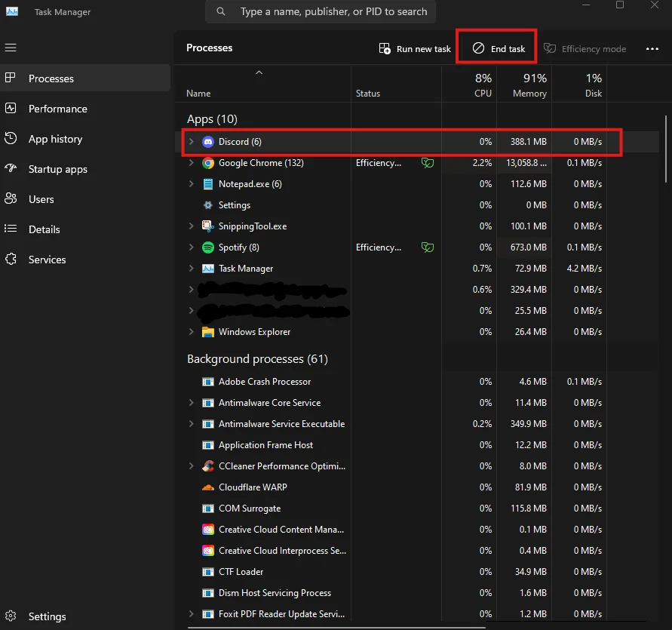Click the green efficiency leaf for Spotify

point(428,247)
